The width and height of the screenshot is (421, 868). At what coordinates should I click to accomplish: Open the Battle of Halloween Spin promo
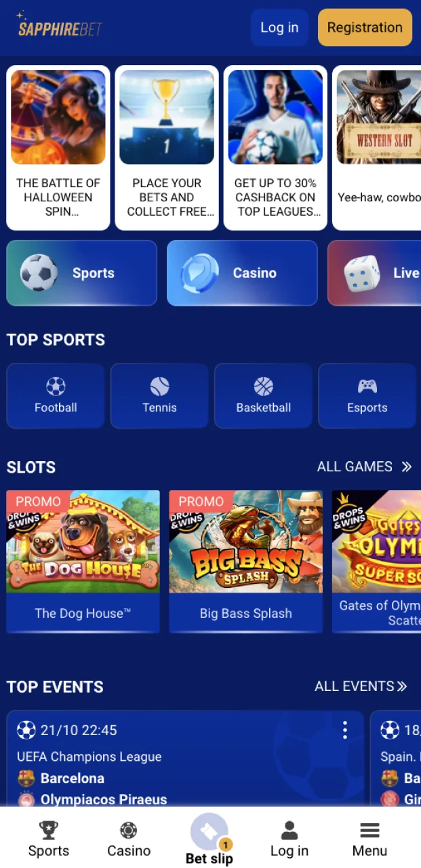[58, 148]
